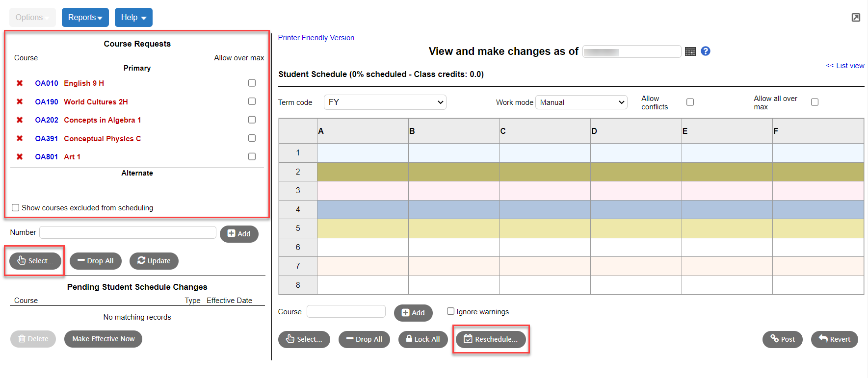Click the curved arrow Revert icon
Screen dimensions: 868x378
tap(823, 339)
